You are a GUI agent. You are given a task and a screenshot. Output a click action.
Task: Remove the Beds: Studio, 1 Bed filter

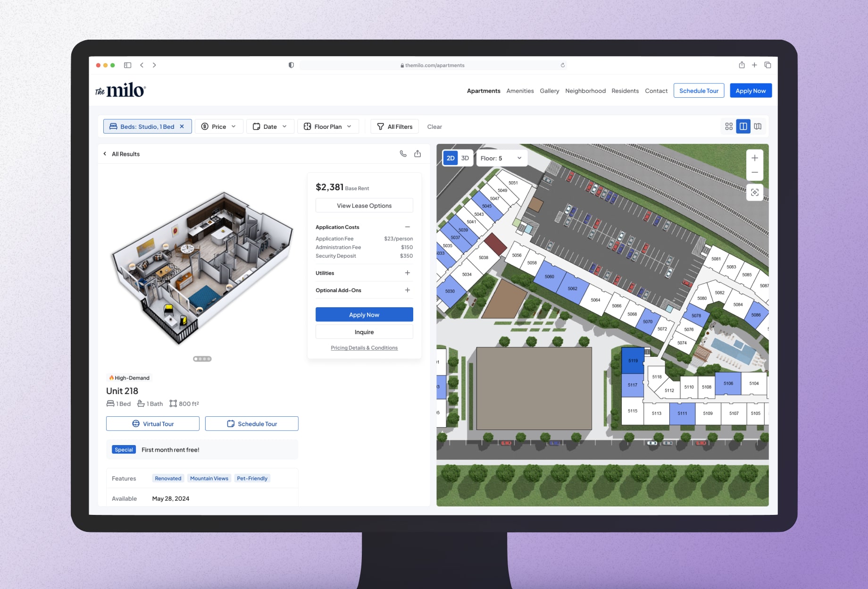[x=182, y=126]
